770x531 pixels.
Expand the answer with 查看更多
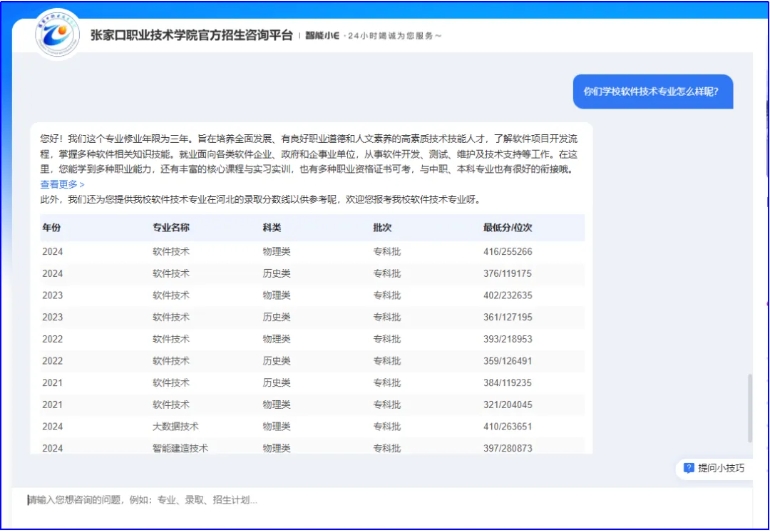pos(61,185)
